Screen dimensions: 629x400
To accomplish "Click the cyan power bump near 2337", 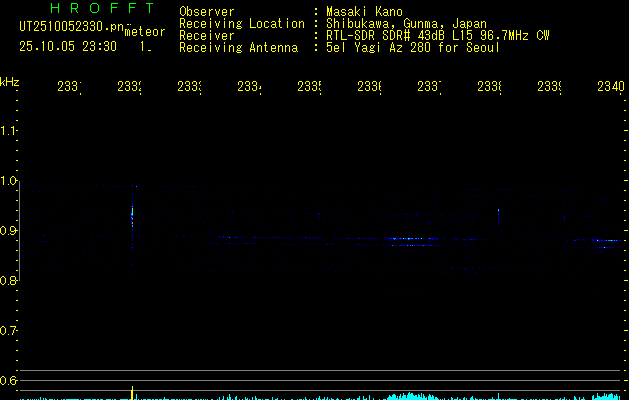I will [413, 396].
